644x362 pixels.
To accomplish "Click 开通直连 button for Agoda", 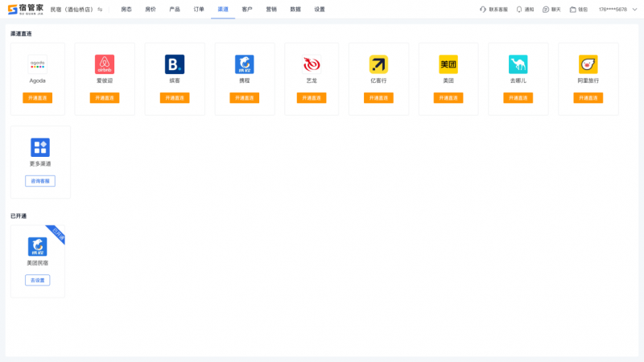I will click(x=37, y=97).
